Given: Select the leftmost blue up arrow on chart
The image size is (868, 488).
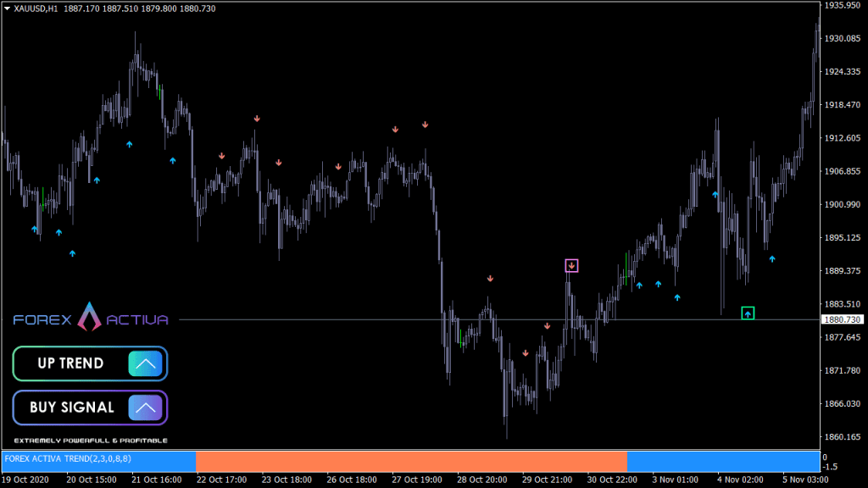Looking at the screenshot, I should [x=36, y=229].
